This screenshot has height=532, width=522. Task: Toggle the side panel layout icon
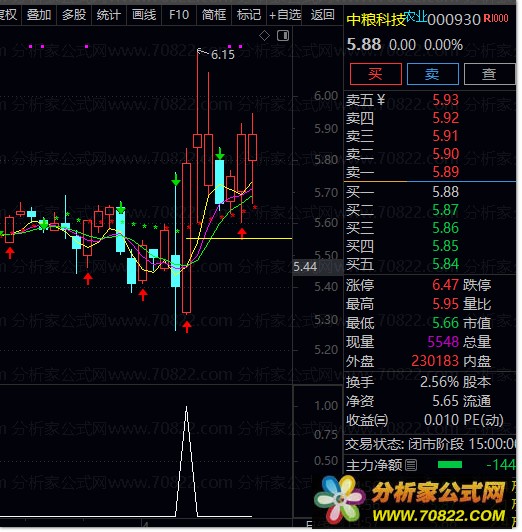[x=283, y=35]
